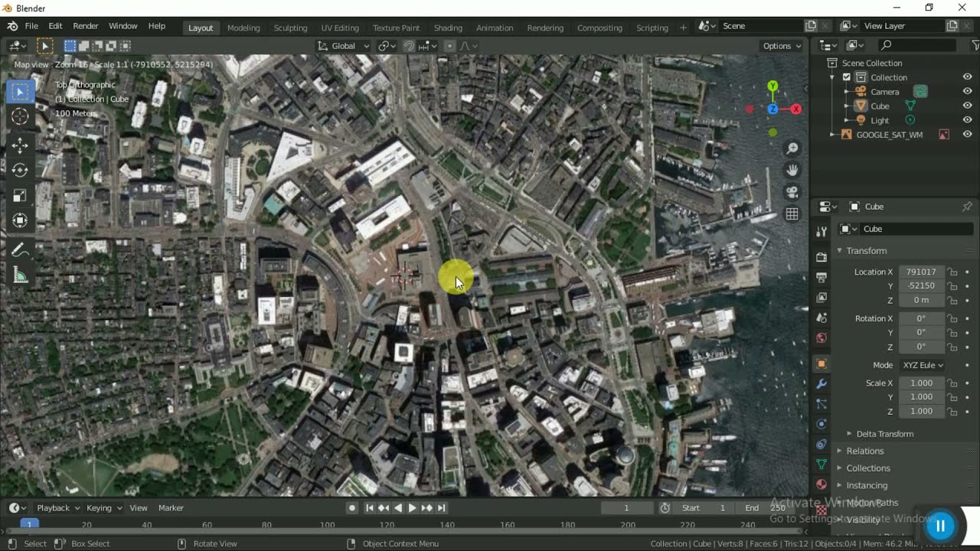Open the viewport Options dropdown

[x=782, y=46]
